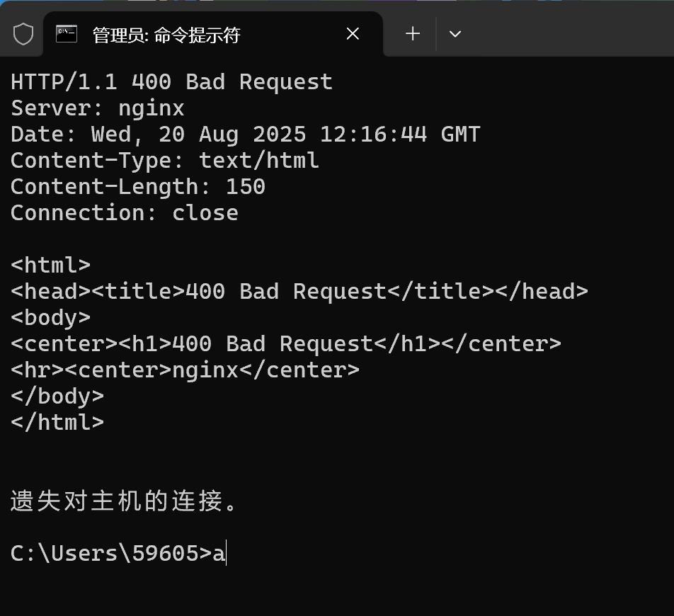This screenshot has width=674, height=616.
Task: Close the 管理员: 命令提示符 tab
Action: [353, 34]
